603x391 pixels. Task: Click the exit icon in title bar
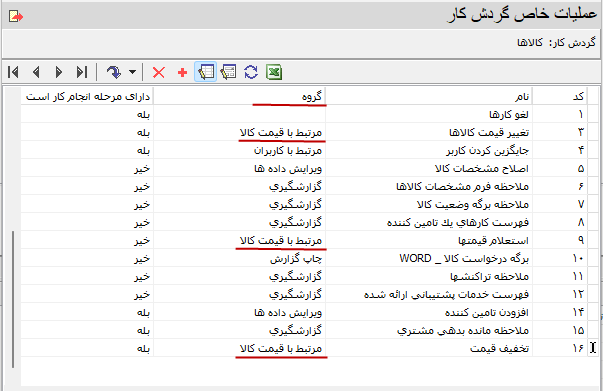click(16, 17)
